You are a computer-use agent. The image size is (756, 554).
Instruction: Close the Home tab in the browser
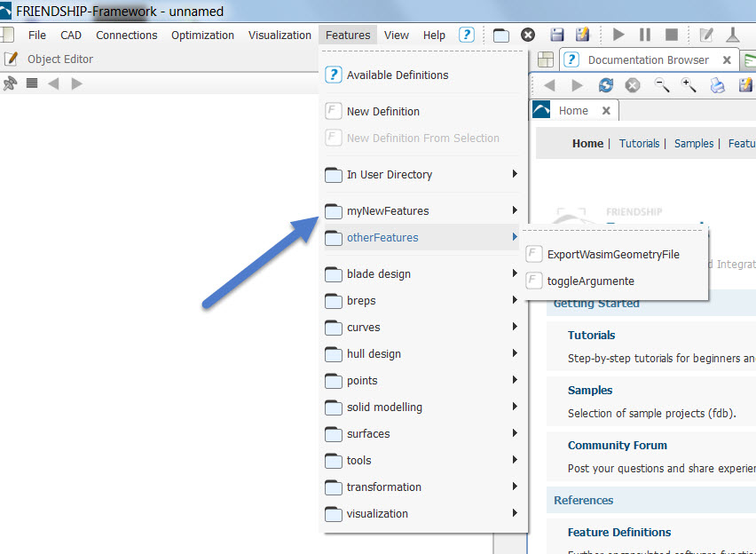tap(606, 110)
